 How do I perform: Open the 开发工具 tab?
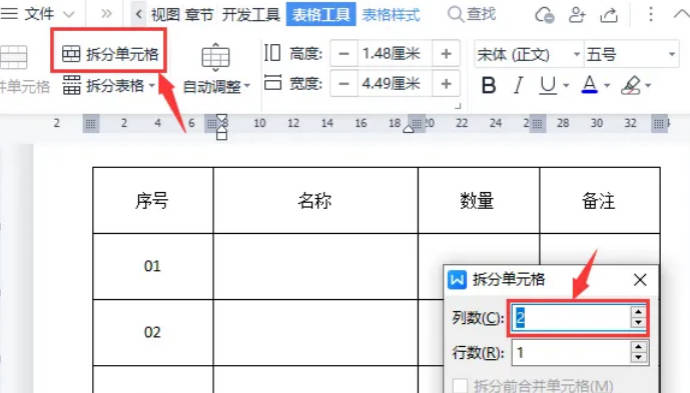251,15
